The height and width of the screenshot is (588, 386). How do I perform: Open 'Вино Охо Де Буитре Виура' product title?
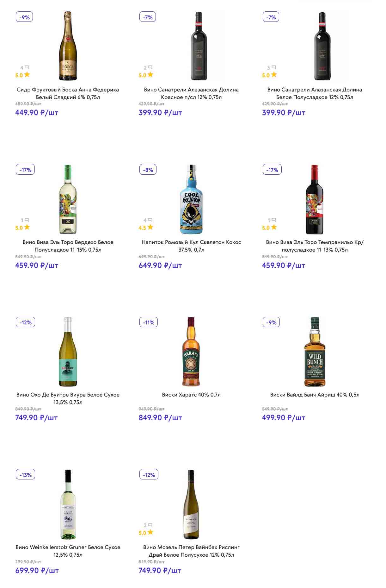pos(68,398)
